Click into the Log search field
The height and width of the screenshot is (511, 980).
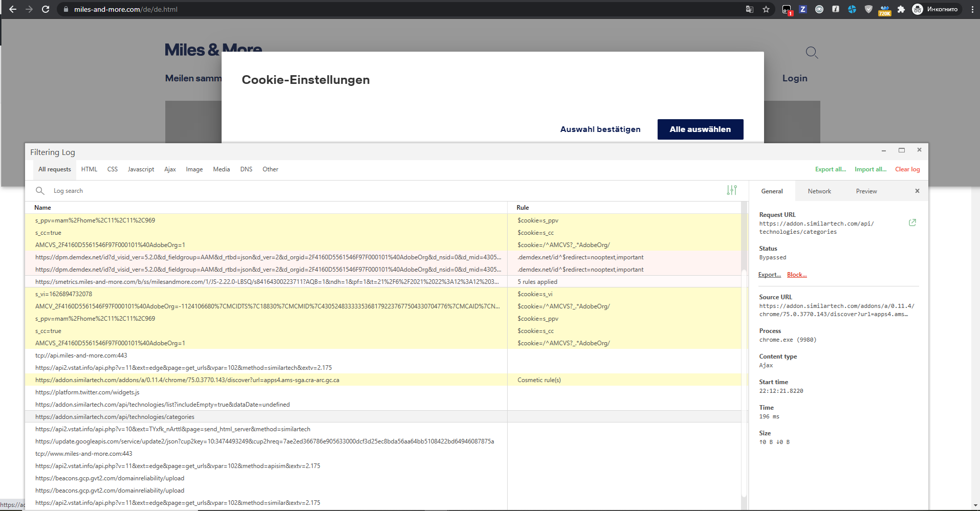point(154,191)
